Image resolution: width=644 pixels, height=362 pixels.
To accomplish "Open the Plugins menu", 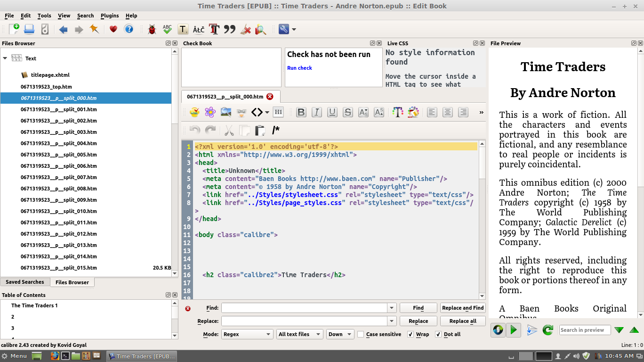I will [x=109, y=16].
